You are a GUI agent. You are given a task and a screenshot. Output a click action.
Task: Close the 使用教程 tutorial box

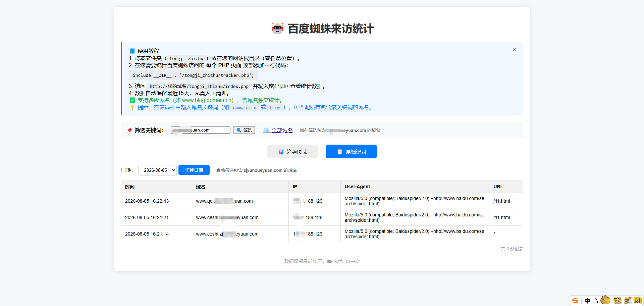[514, 50]
